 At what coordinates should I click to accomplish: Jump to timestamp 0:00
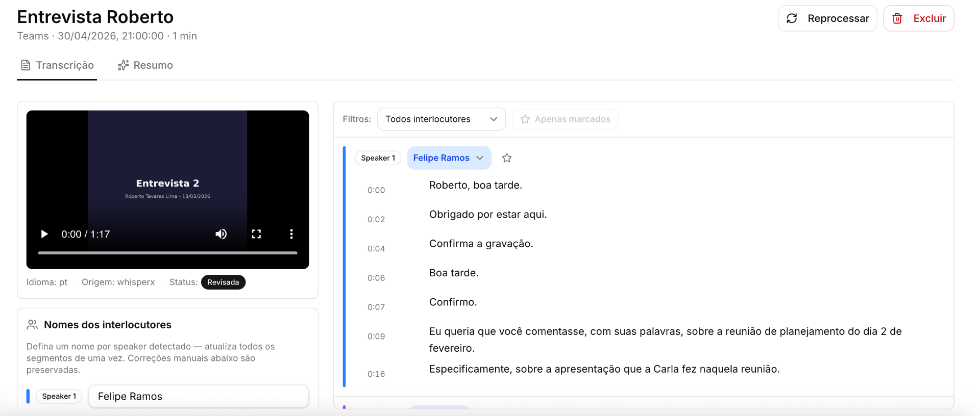376,190
